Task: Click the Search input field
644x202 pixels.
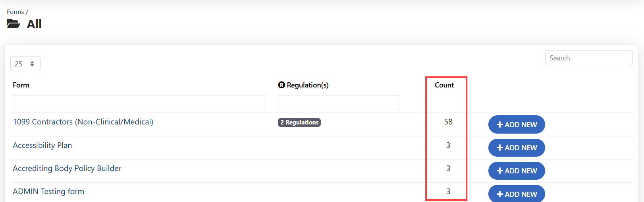Action: click(588, 58)
